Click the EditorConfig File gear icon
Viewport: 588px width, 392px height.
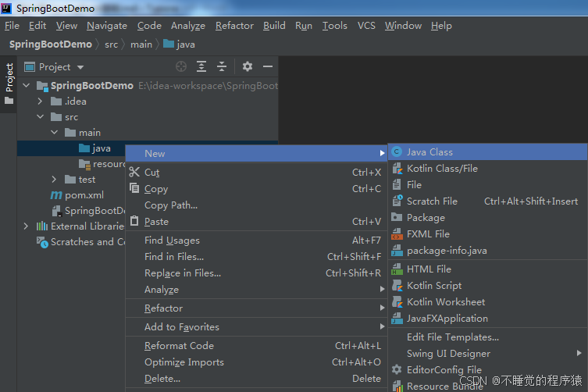(397, 369)
